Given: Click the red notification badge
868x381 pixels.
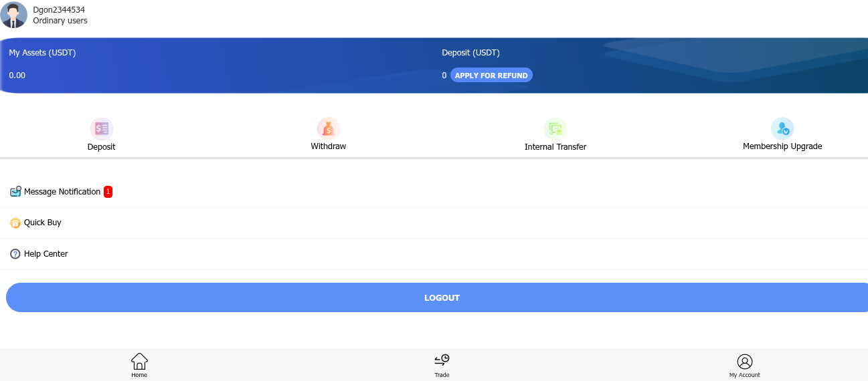Looking at the screenshot, I should pos(108,192).
